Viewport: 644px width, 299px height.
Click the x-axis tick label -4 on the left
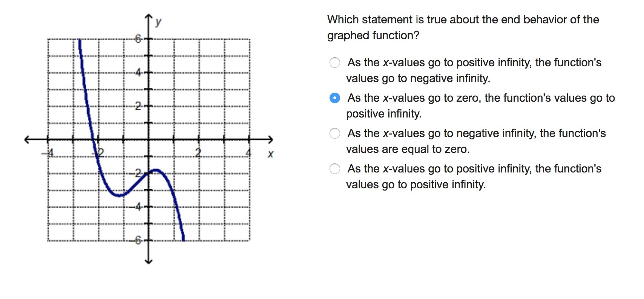[49, 153]
